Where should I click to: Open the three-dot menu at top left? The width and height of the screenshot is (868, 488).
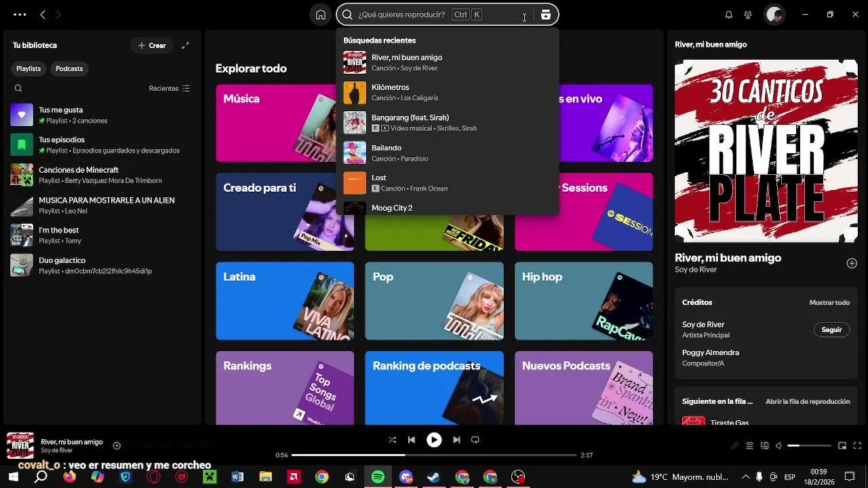tap(20, 14)
